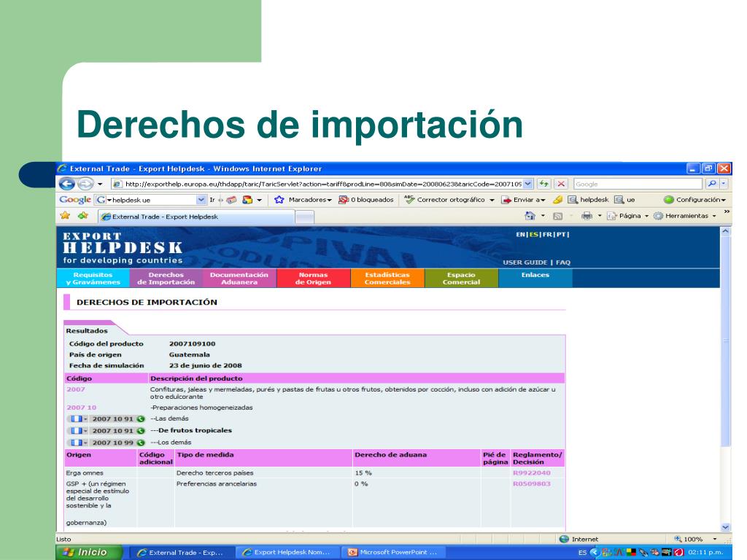Viewport: 747px width, 560px height.
Task: Click the browser Forward arrow button
Action: pyautogui.click(x=85, y=184)
